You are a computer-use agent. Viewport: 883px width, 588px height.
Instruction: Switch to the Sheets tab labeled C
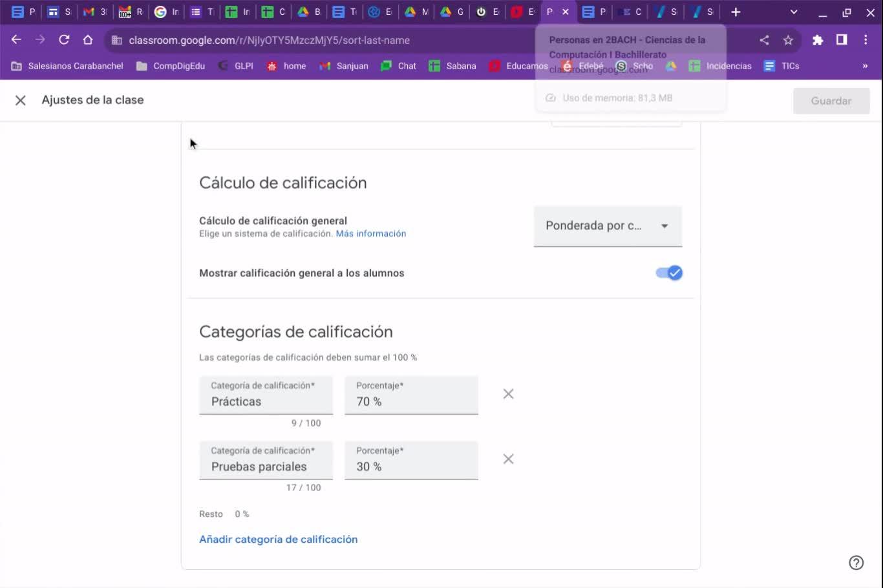(273, 12)
